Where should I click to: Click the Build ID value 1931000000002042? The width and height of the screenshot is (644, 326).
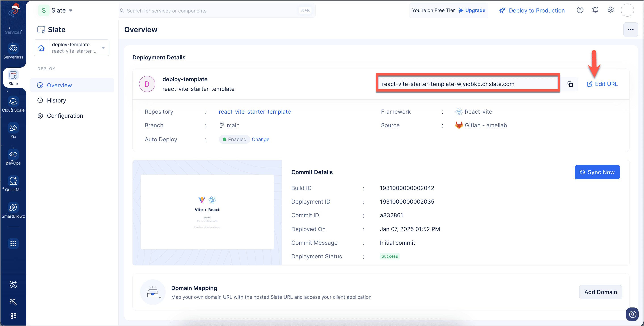point(407,188)
